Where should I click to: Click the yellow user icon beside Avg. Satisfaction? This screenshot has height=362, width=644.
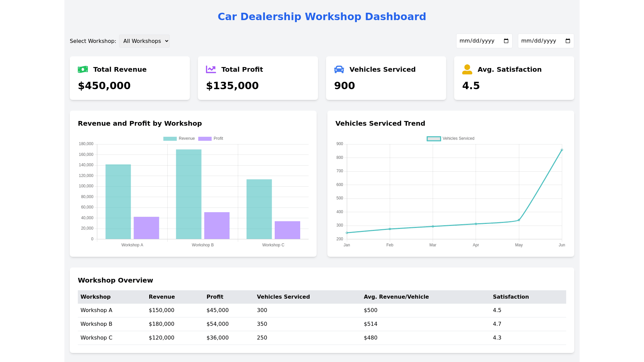(x=467, y=69)
